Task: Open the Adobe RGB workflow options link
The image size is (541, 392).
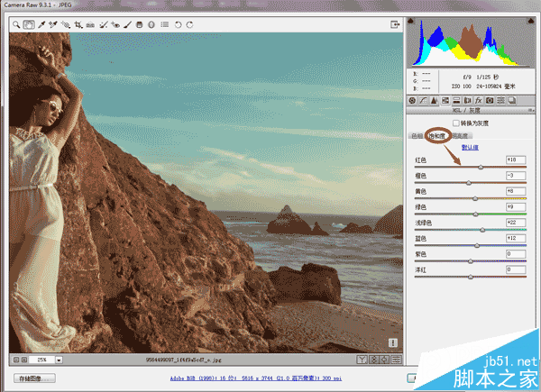Action: 256,378
